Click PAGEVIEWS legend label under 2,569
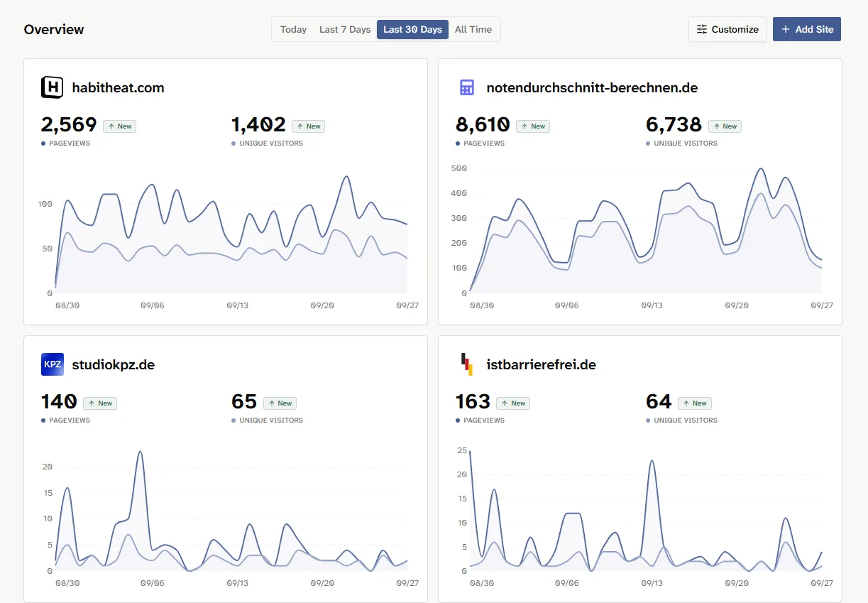The image size is (868, 603). (x=70, y=143)
